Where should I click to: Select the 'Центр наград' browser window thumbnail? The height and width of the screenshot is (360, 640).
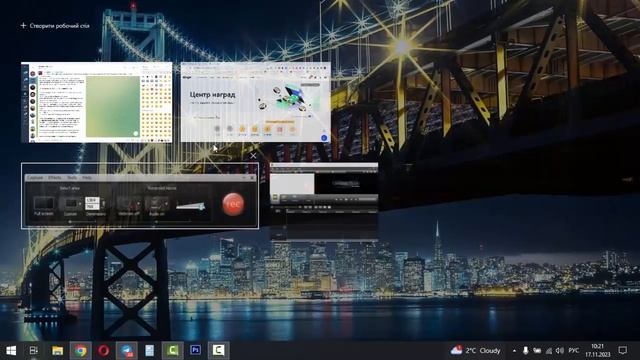tap(256, 102)
